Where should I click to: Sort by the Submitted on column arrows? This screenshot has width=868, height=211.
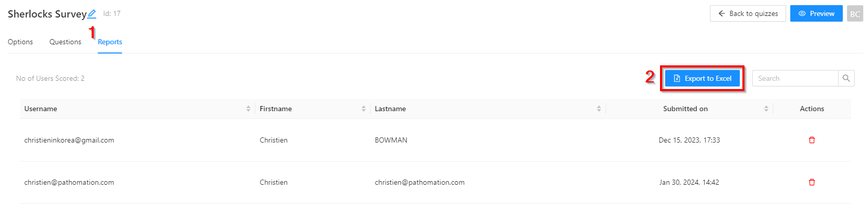(x=766, y=109)
